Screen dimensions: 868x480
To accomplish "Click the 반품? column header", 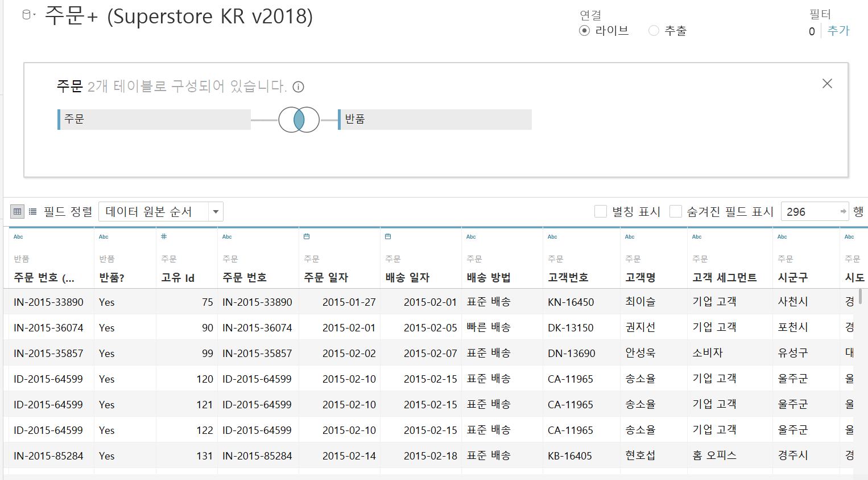I will (111, 278).
